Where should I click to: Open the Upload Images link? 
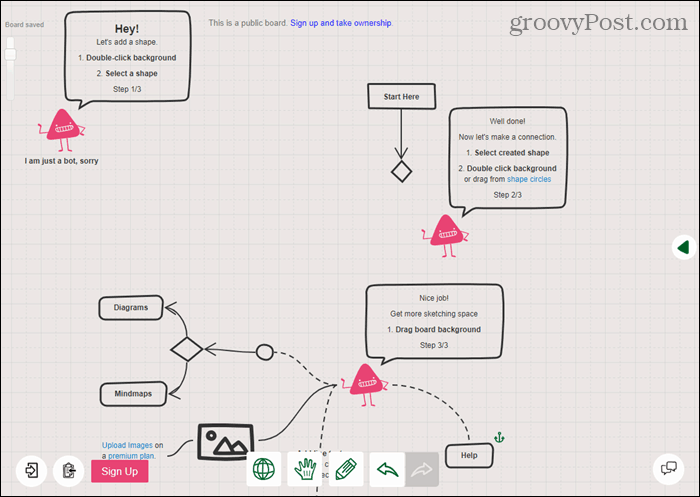point(127,445)
